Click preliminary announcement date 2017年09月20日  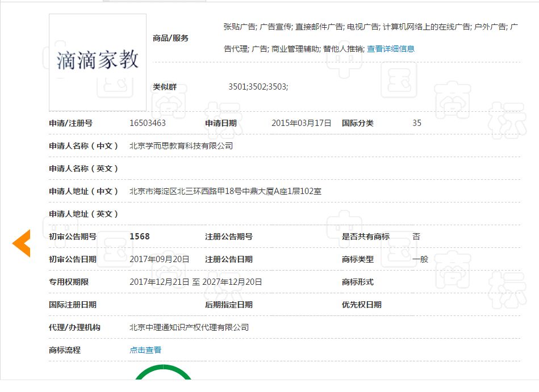160,259
